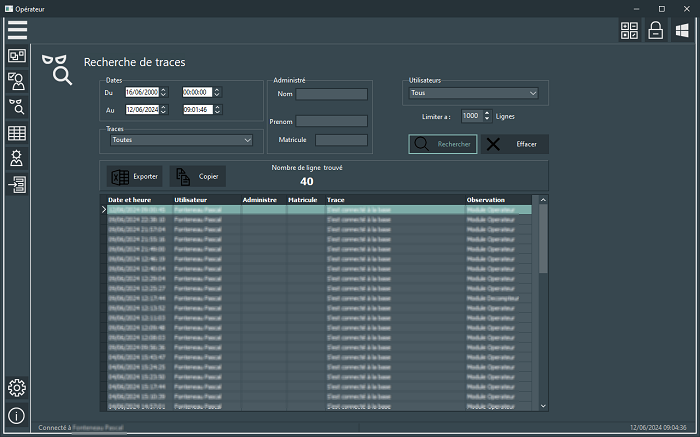The image size is (700, 437).
Task: Click the import list sidebar icon
Action: point(17,185)
